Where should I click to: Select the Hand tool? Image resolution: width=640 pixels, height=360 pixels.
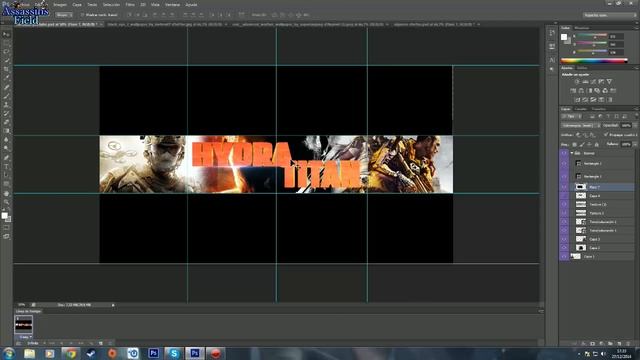click(x=6, y=193)
